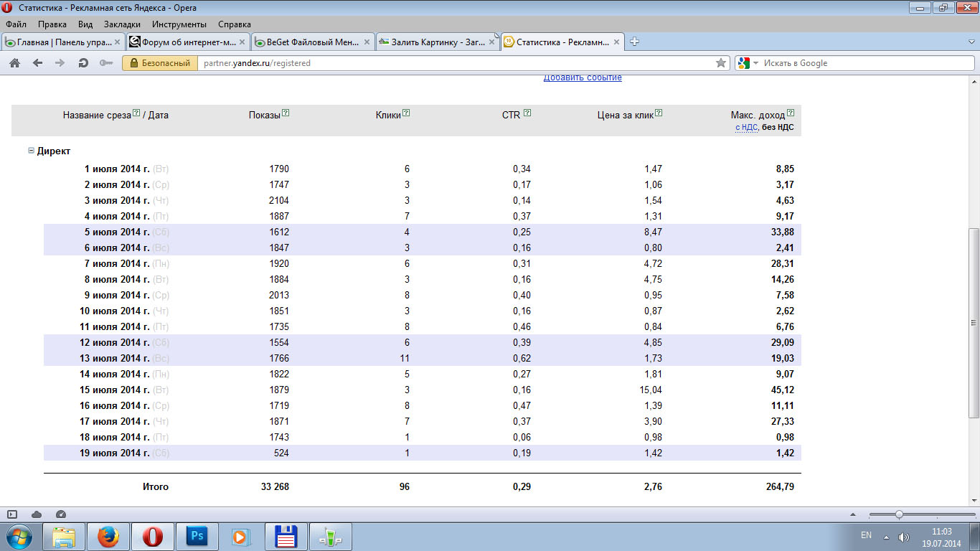Switch to BeGet Файловый Менеджер tab

[312, 42]
